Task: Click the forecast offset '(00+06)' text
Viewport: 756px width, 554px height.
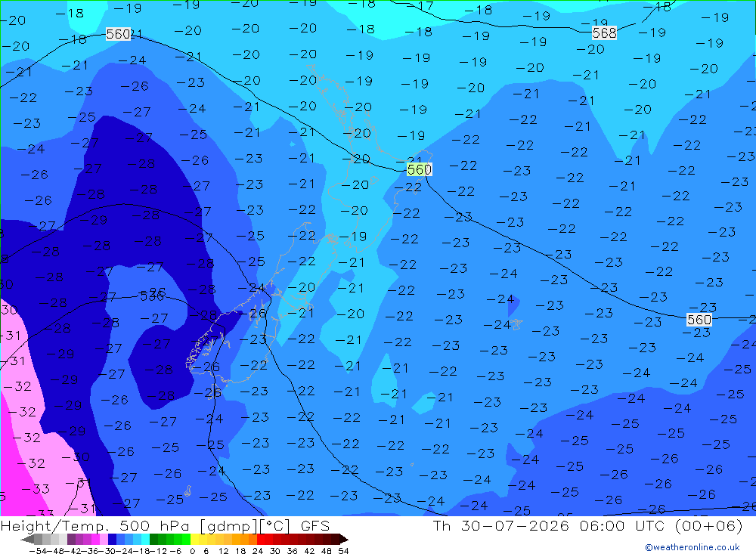Action: pyautogui.click(x=709, y=525)
